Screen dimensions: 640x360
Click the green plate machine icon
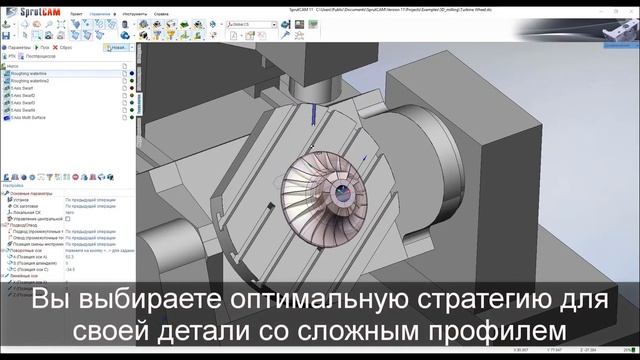[184, 24]
